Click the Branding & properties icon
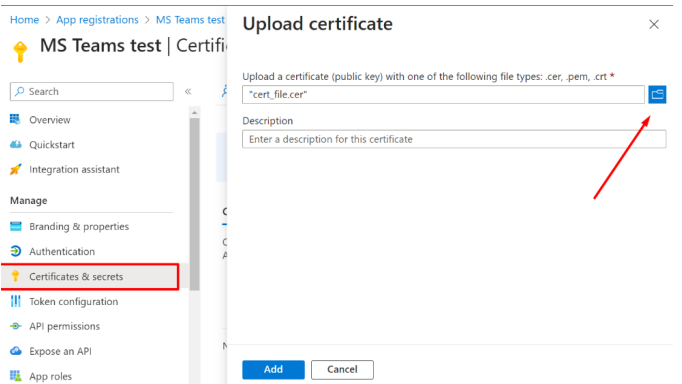Image resolution: width=682 pixels, height=384 pixels. [x=16, y=226]
